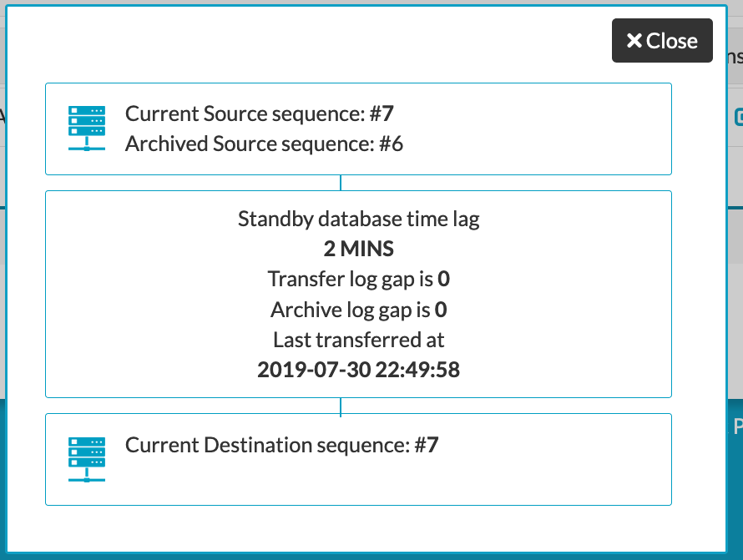Viewport: 743px width, 560px height.
Task: Click the connector line below source box
Action: [x=341, y=183]
